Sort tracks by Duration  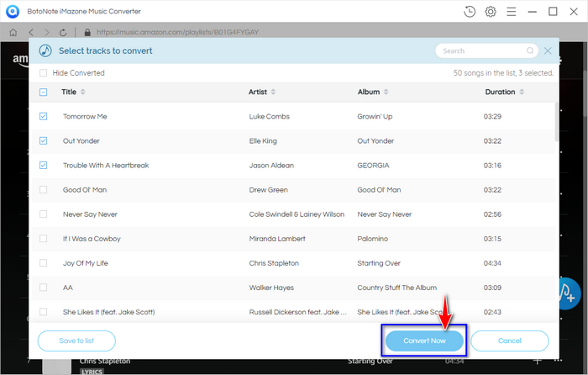click(522, 92)
